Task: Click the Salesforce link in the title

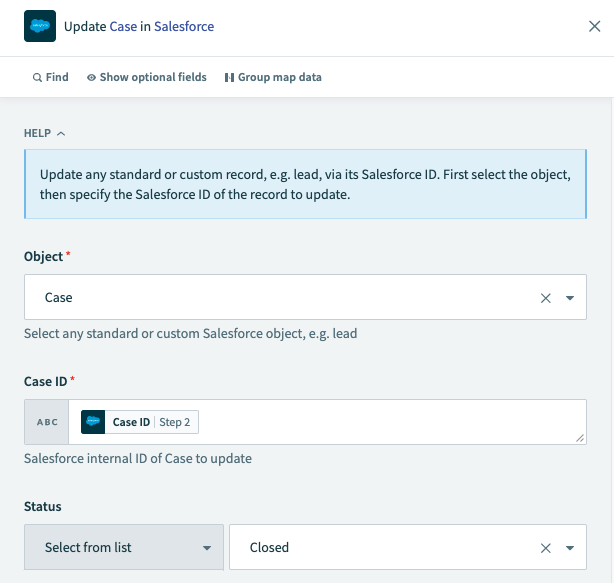Action: [x=184, y=27]
